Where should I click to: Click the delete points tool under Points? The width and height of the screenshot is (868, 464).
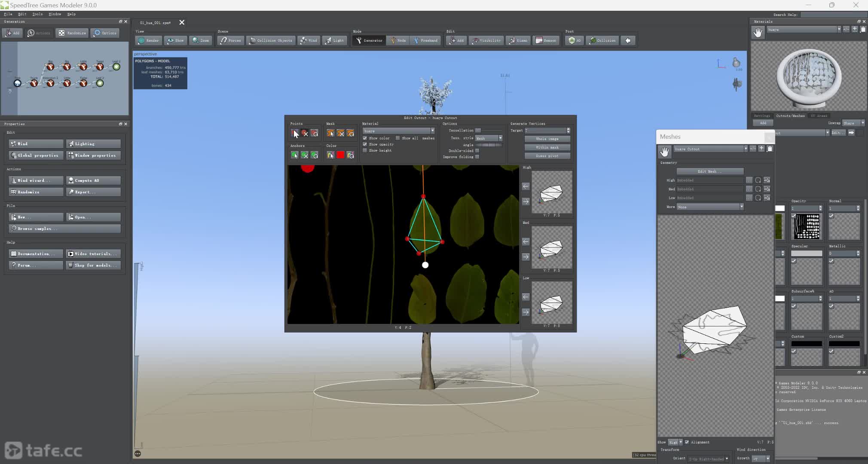pos(305,133)
